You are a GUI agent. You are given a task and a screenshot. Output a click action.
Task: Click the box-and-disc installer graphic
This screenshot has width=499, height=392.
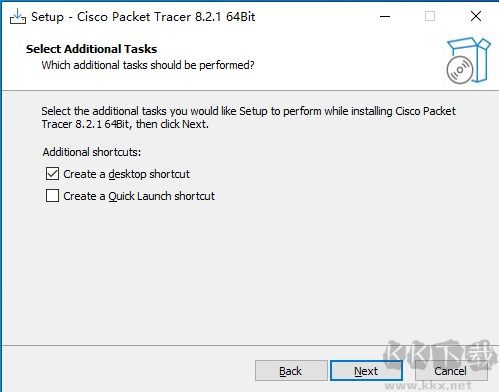[x=468, y=60]
